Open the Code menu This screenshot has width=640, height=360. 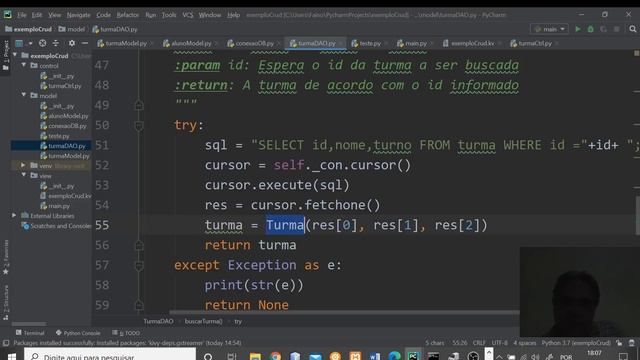tap(103, 15)
